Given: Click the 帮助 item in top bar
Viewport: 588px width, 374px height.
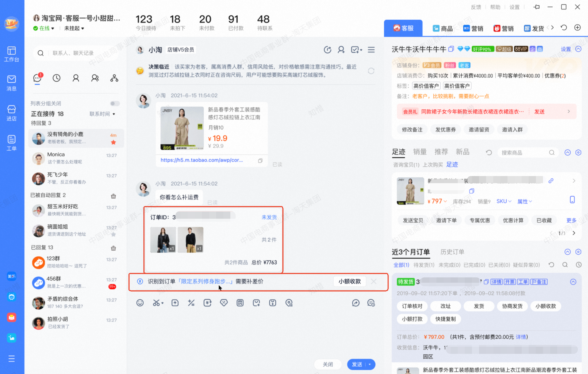Looking at the screenshot, I should point(495,7).
